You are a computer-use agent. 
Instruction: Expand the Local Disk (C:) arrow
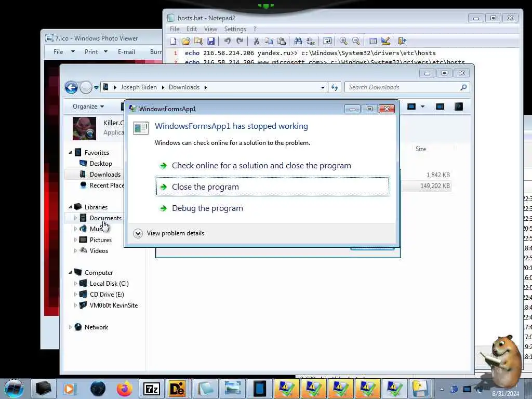[75, 283]
